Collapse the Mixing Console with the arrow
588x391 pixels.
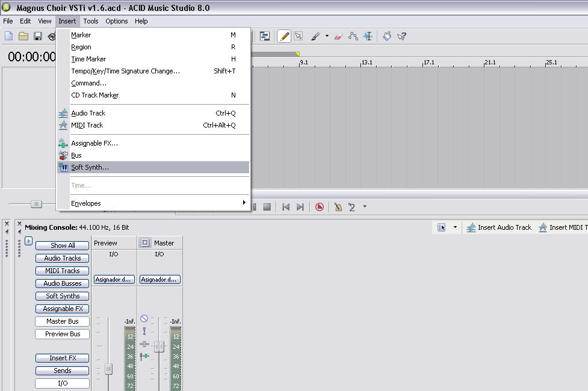pos(19,232)
